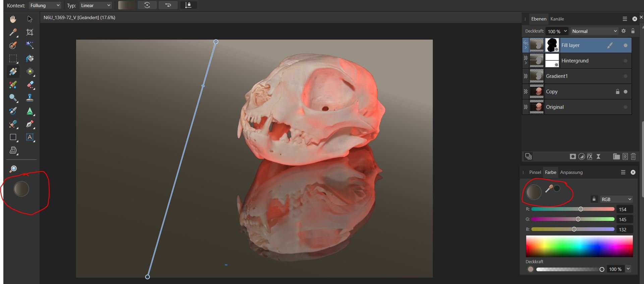Switch to the Pinsel tab

point(535,172)
